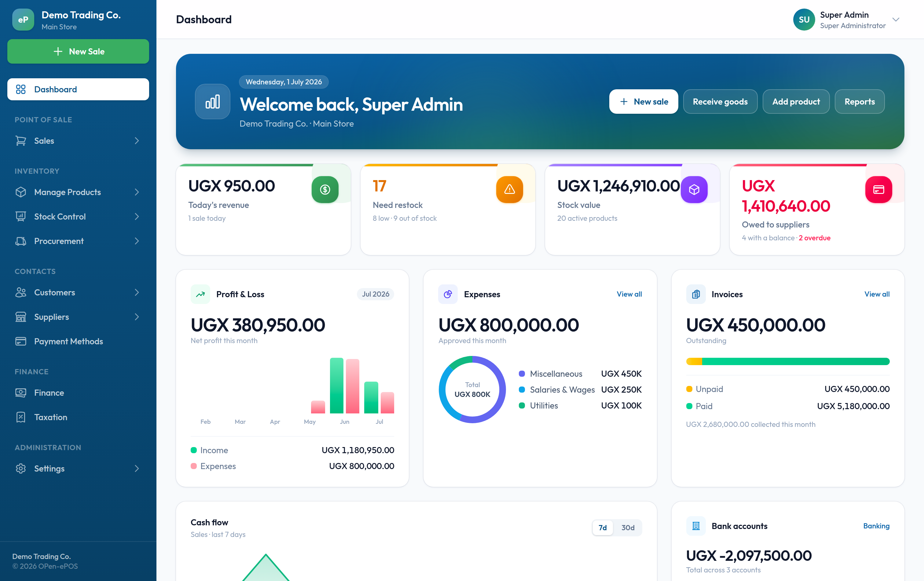This screenshot has width=924, height=581.
Task: Click the Miscellaneous purple legend dot
Action: pos(522,374)
